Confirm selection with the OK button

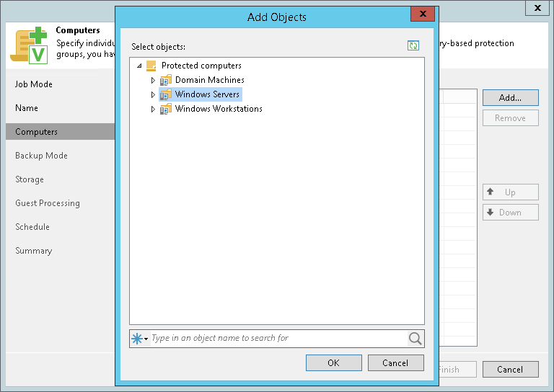click(x=334, y=362)
